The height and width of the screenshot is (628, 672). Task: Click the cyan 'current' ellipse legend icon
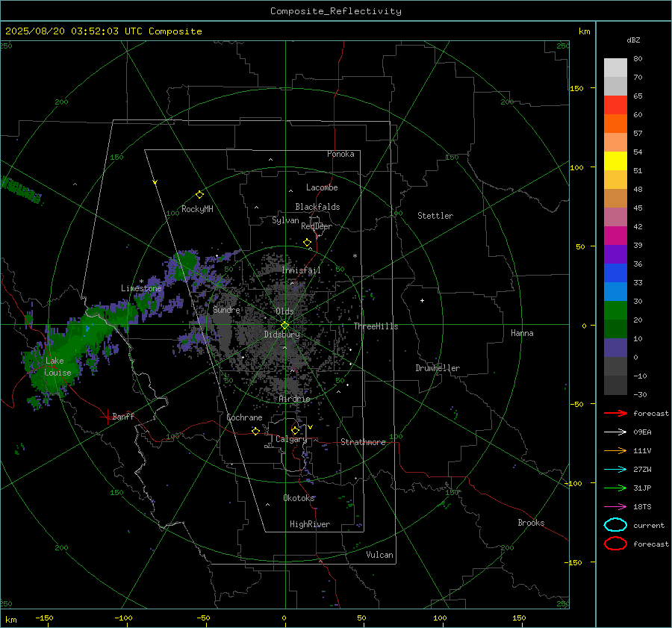(615, 525)
